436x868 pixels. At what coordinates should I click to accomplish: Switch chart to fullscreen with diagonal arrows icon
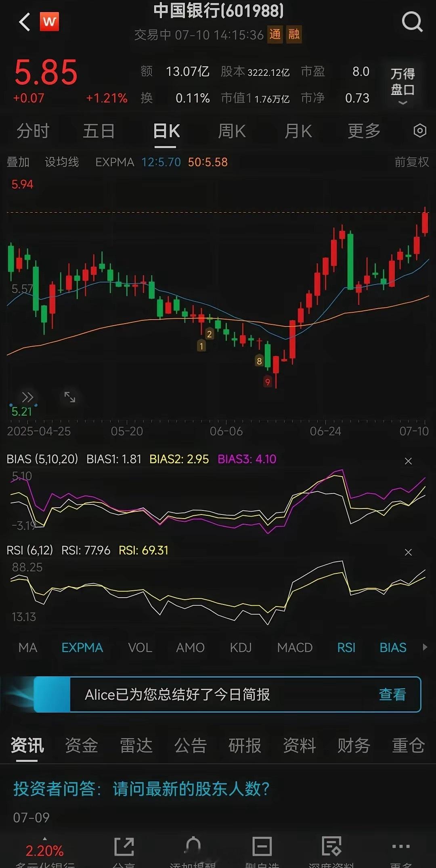tap(70, 397)
